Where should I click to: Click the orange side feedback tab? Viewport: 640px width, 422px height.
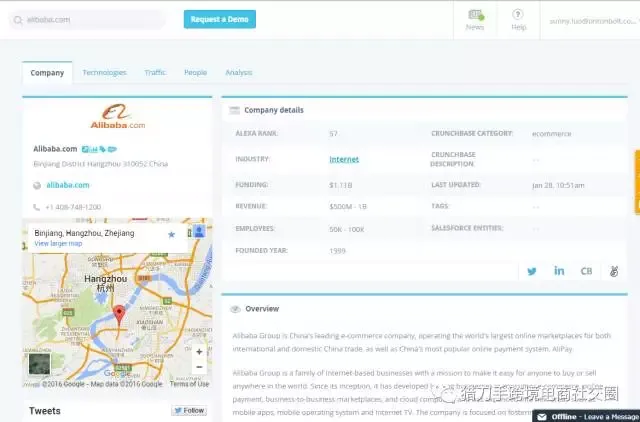pos(637,182)
